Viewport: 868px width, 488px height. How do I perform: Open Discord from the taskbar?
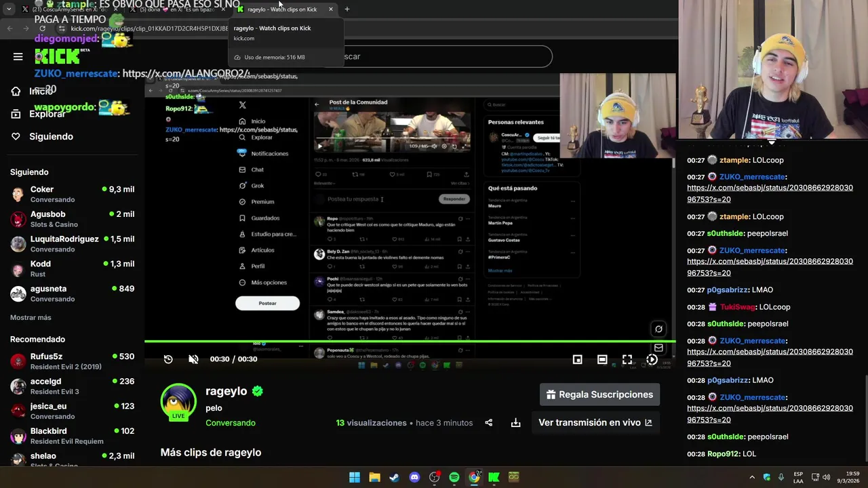coord(414,477)
